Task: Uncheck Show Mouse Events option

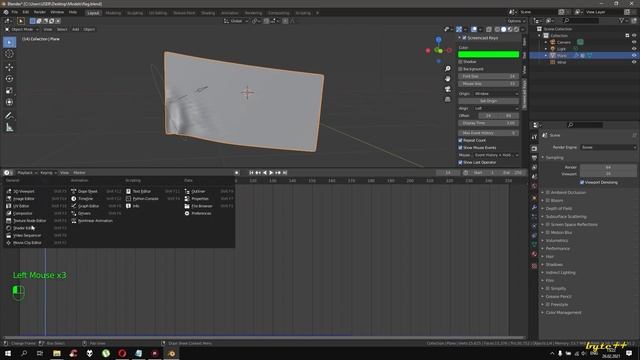Action: click(x=460, y=148)
